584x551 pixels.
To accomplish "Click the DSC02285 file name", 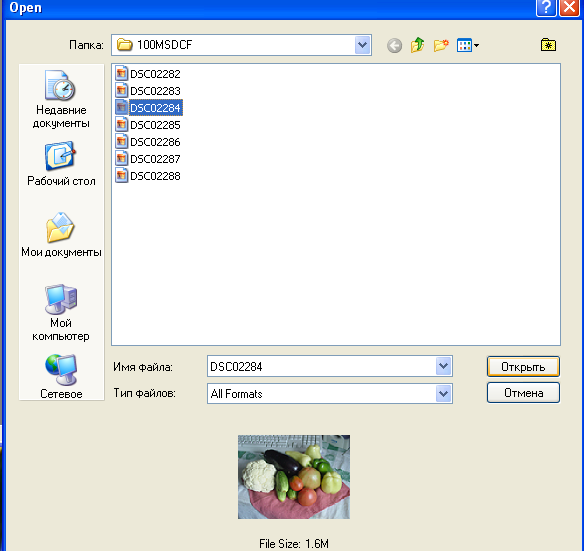I will point(155,125).
